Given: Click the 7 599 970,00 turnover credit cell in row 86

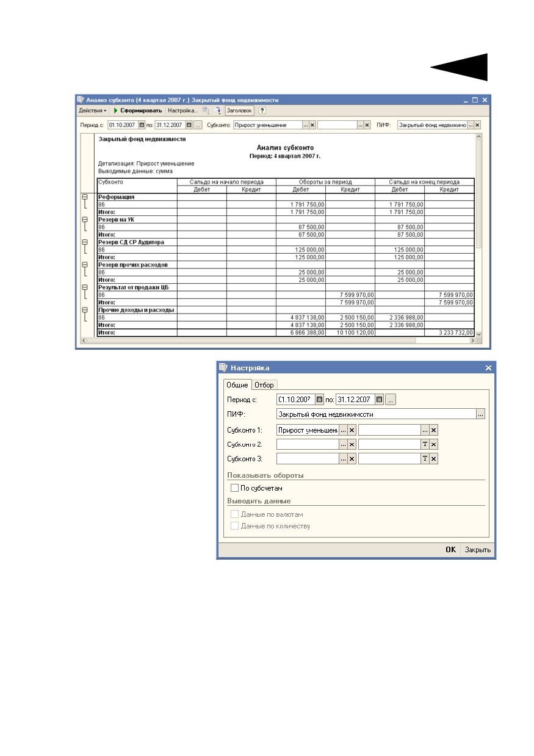Looking at the screenshot, I should pos(350,295).
